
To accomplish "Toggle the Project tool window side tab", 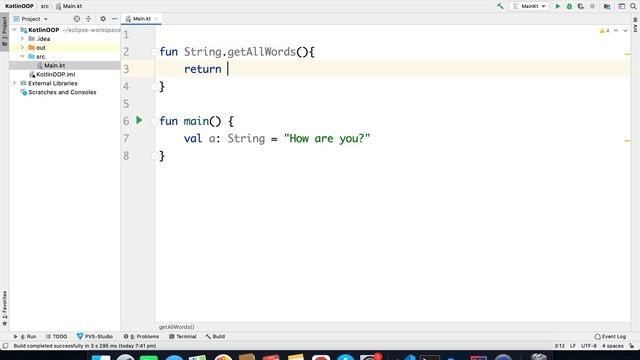I will pyautogui.click(x=4, y=31).
